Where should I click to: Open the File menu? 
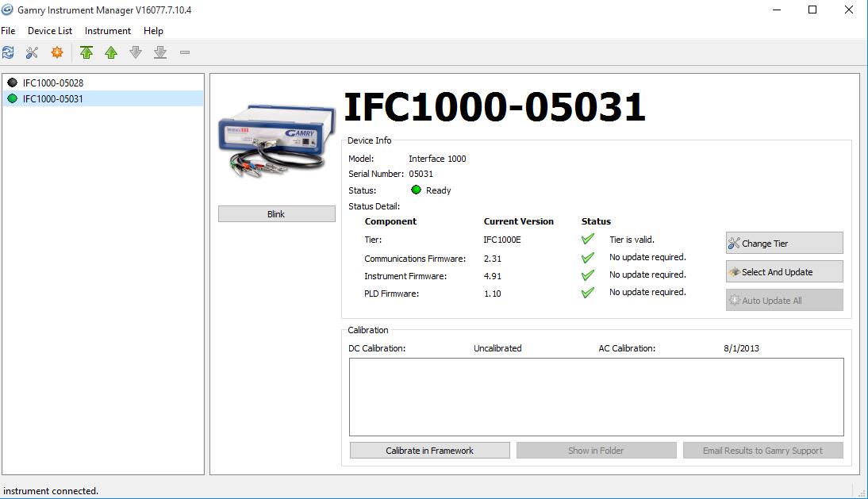(x=8, y=31)
